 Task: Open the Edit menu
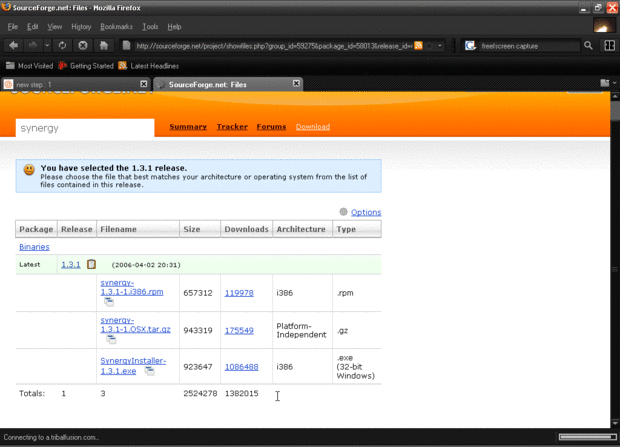32,27
